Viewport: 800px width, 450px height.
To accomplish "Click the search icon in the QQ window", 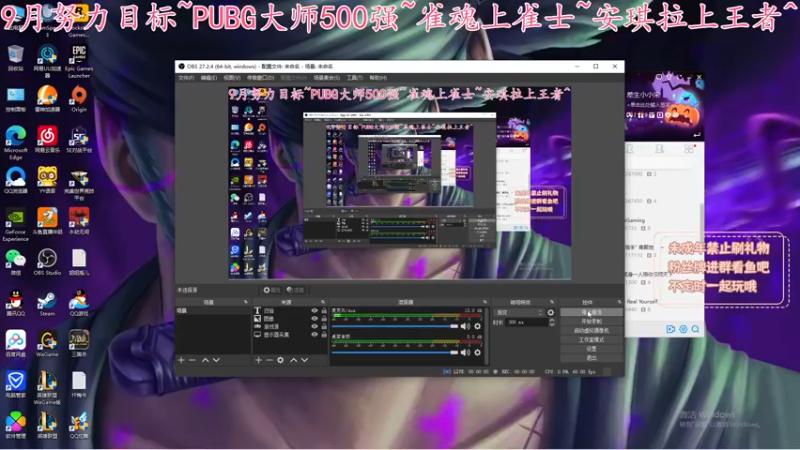I will point(695,329).
